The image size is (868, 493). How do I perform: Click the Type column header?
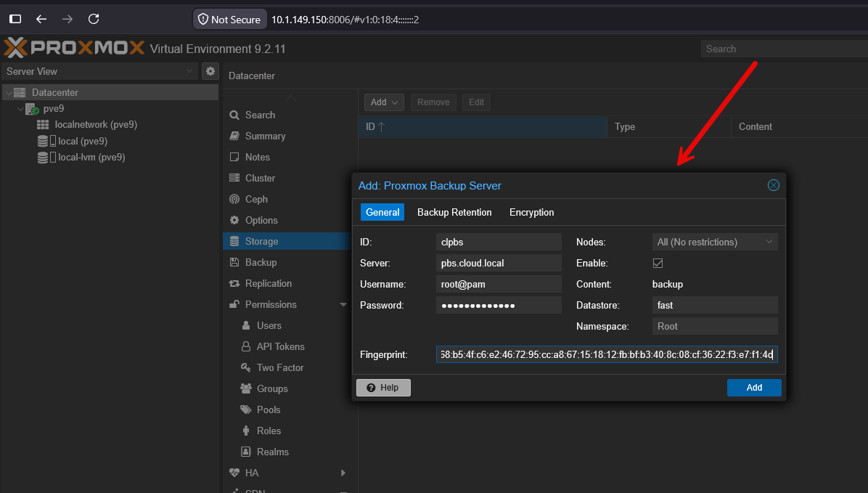[668, 127]
